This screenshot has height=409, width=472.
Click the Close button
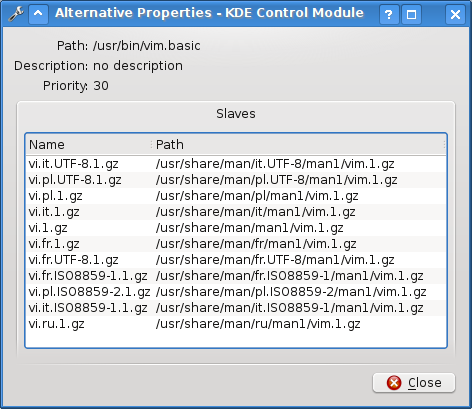(414, 382)
